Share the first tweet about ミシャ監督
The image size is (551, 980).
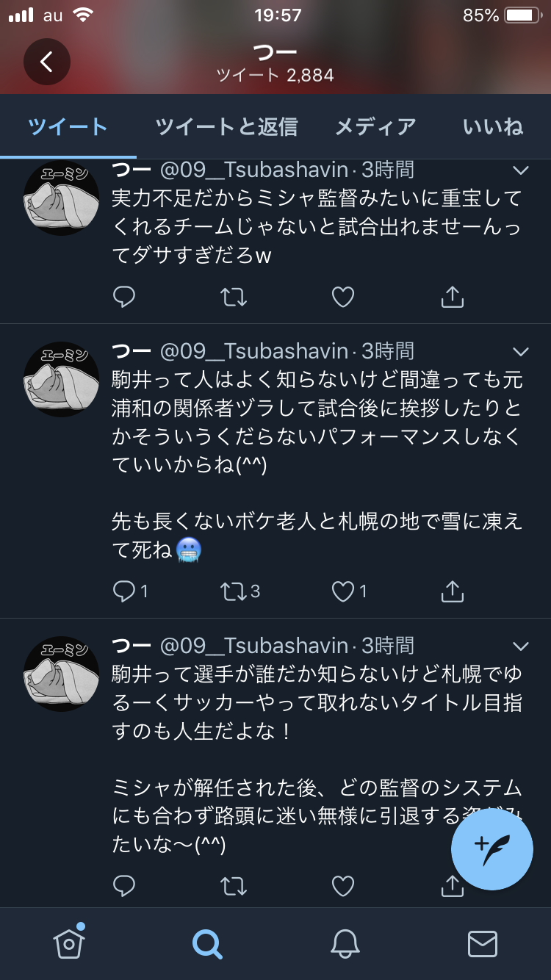(x=453, y=297)
